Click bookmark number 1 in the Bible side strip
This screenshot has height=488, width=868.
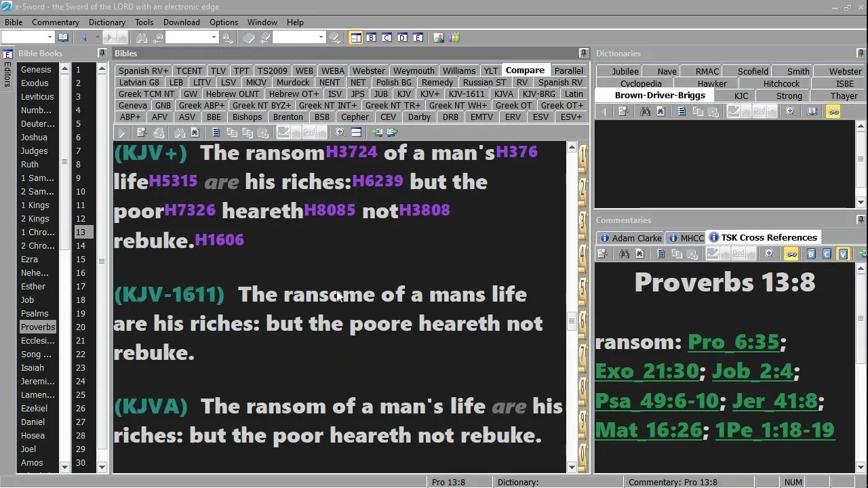tap(582, 158)
